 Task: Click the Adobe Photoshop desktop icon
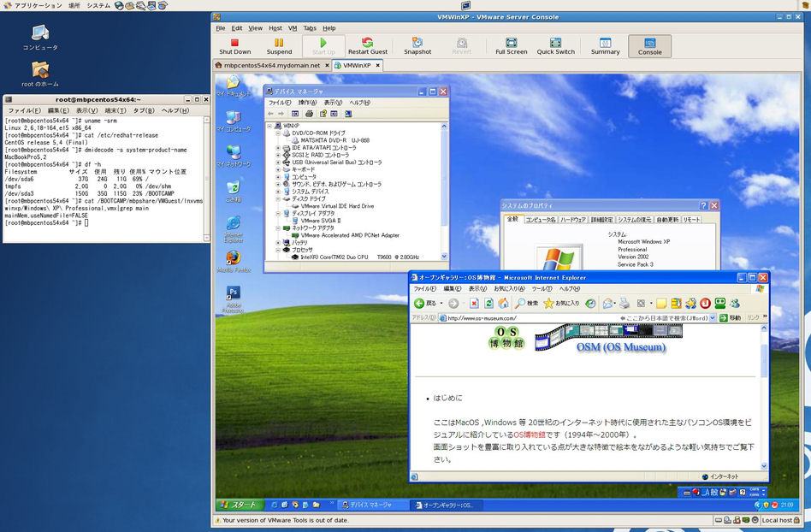click(234, 299)
